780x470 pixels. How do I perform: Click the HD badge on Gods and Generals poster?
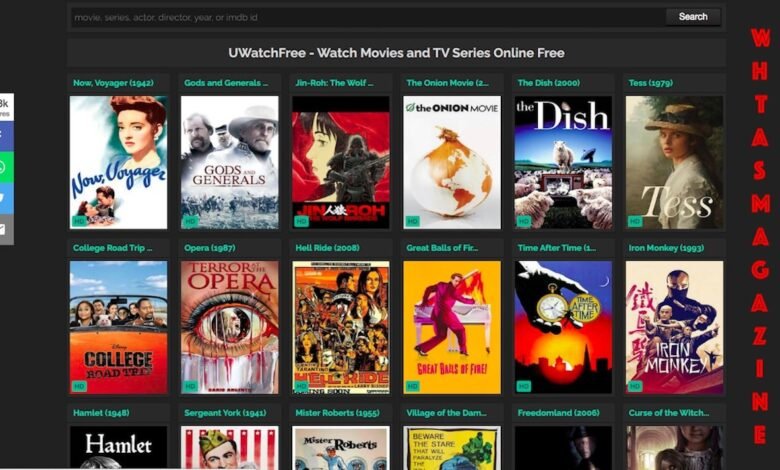191,221
